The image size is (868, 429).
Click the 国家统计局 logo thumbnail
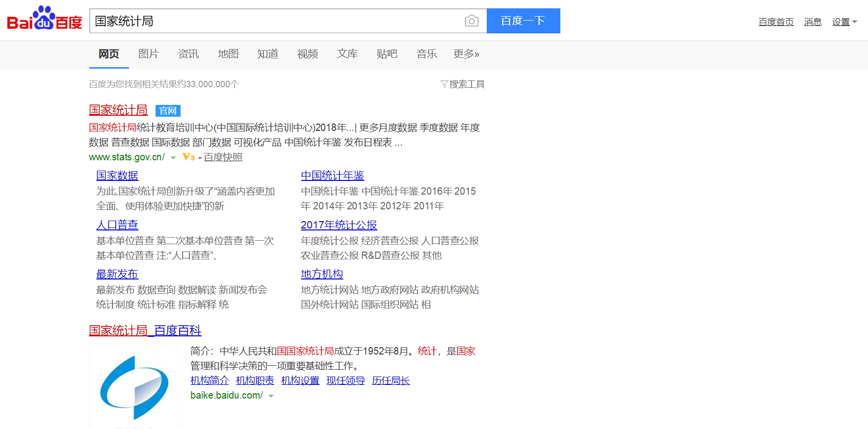(x=133, y=387)
